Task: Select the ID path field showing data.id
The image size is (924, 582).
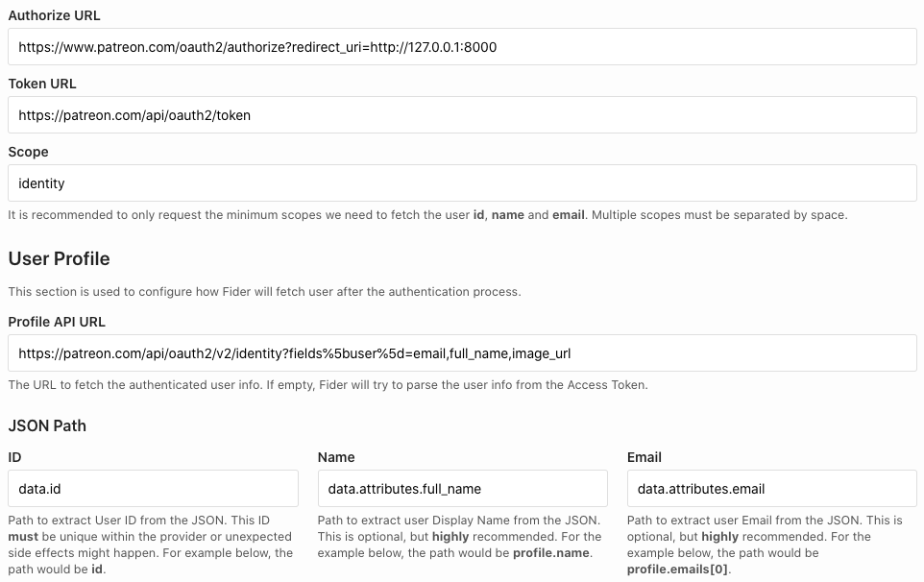Action: [153, 488]
